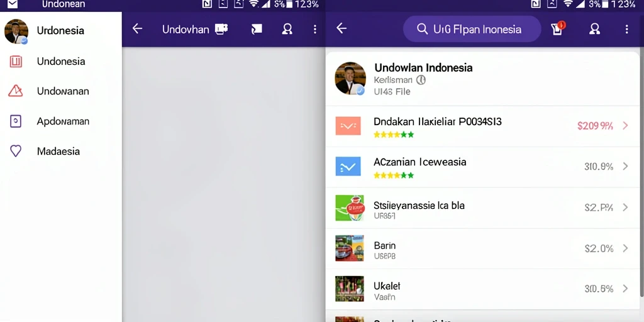Expand the chevron on the Dndakan Ilakieliar row
644x322 pixels.
pyautogui.click(x=626, y=126)
